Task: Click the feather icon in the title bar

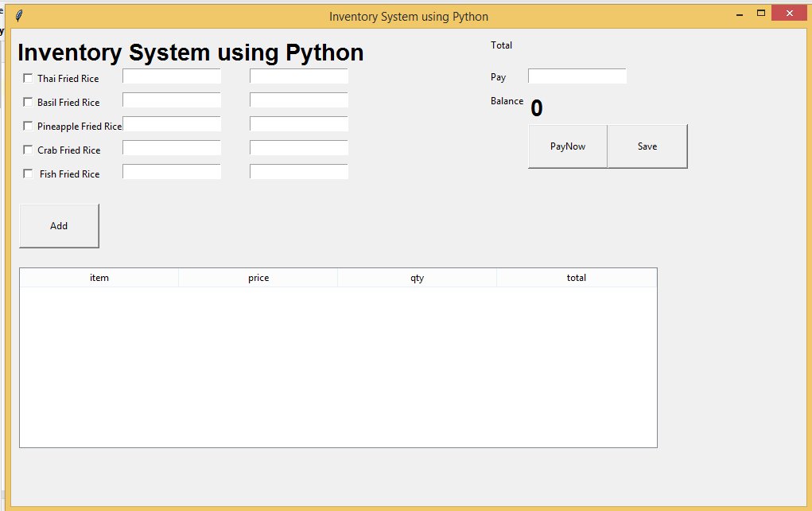Action: pyautogui.click(x=19, y=15)
